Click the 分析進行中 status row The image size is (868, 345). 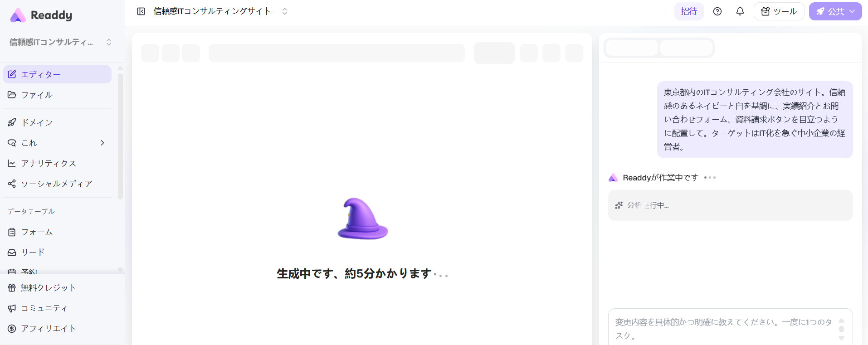730,205
